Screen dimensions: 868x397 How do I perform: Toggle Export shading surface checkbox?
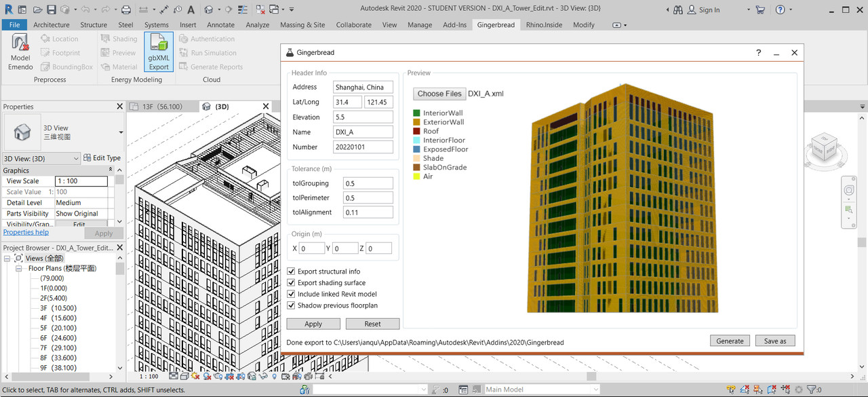(x=292, y=283)
